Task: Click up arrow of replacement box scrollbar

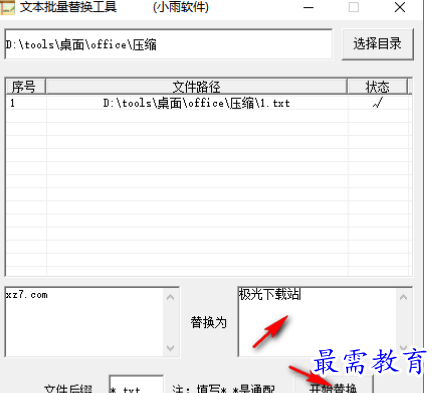Action: [x=403, y=297]
